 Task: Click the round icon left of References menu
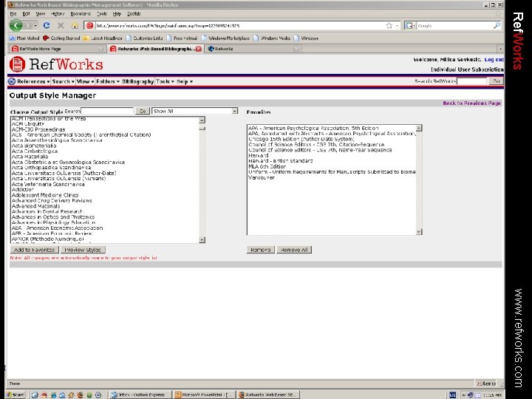(x=12, y=81)
